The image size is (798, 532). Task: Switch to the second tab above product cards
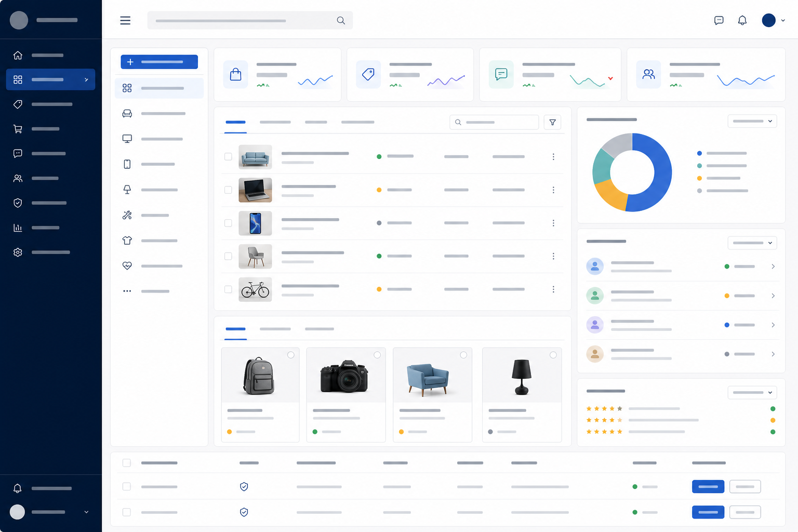tap(275, 329)
